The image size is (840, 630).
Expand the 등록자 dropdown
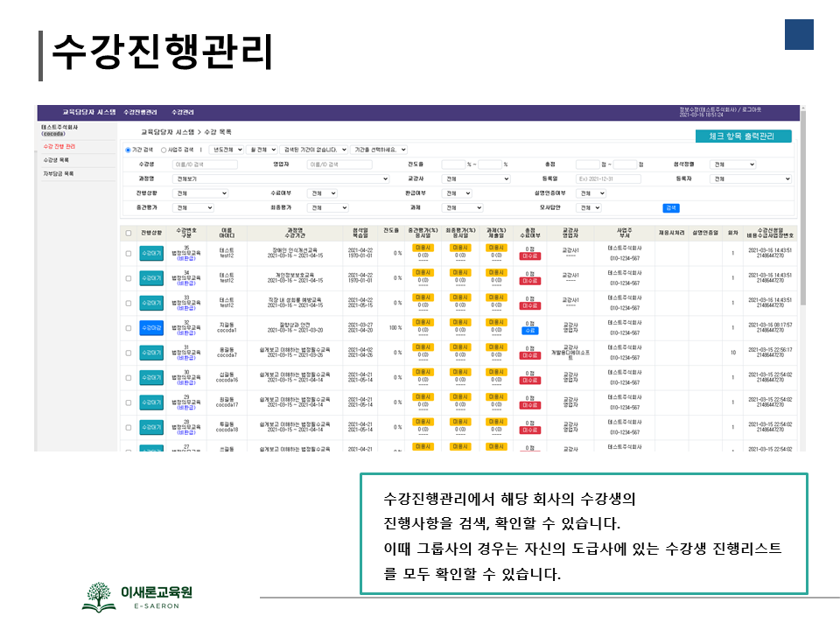pyautogui.click(x=751, y=178)
